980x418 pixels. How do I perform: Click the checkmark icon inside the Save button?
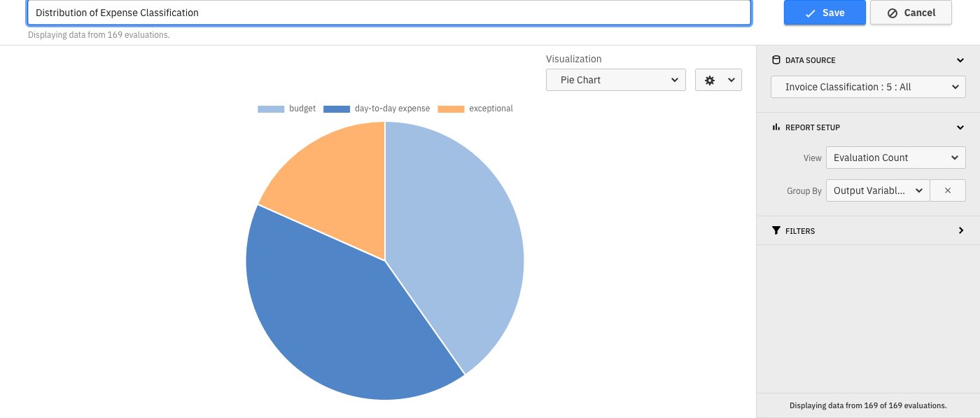[x=810, y=13]
